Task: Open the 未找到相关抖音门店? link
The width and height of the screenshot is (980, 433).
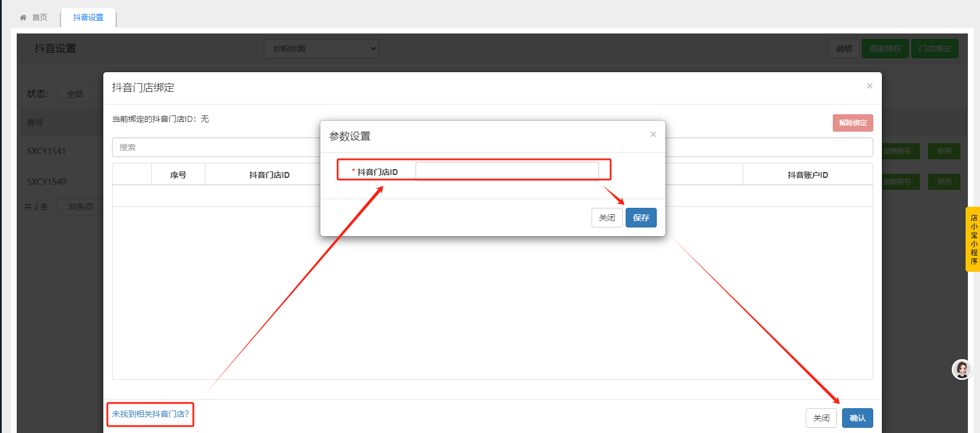Action: [x=151, y=414]
